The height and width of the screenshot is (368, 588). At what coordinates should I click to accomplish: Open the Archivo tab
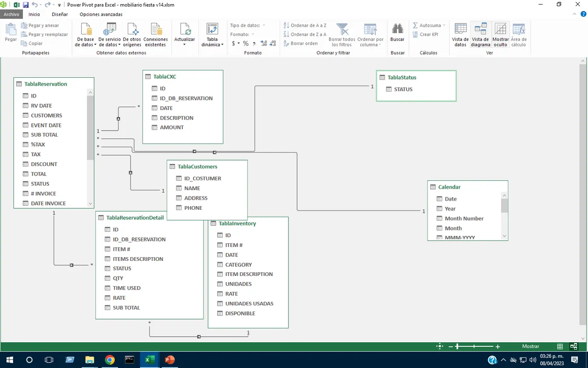tap(11, 14)
